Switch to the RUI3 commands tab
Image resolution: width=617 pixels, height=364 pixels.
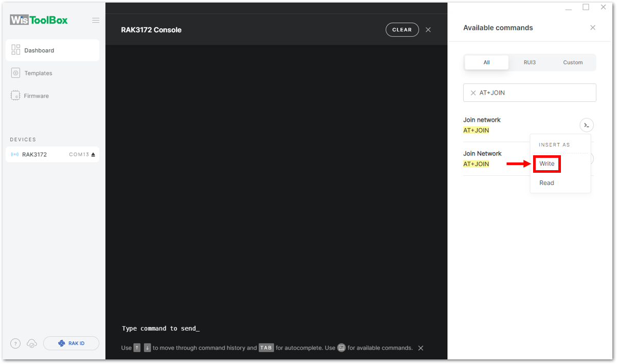pyautogui.click(x=530, y=63)
